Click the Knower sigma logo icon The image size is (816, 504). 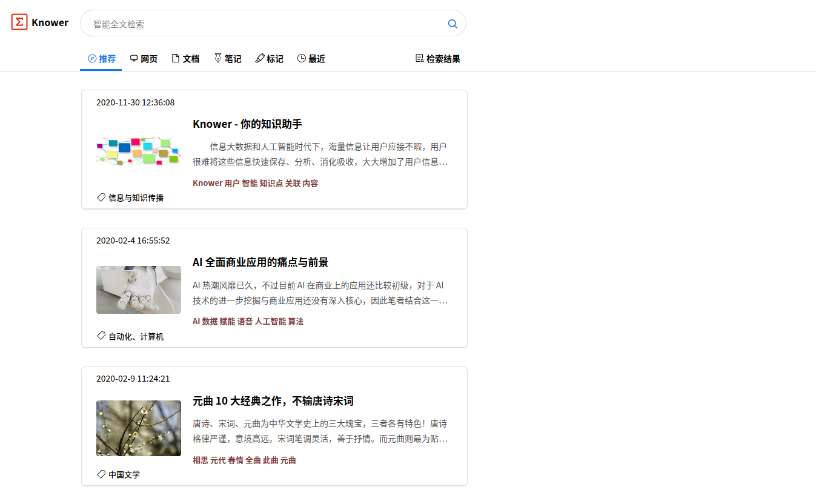pyautogui.click(x=19, y=22)
